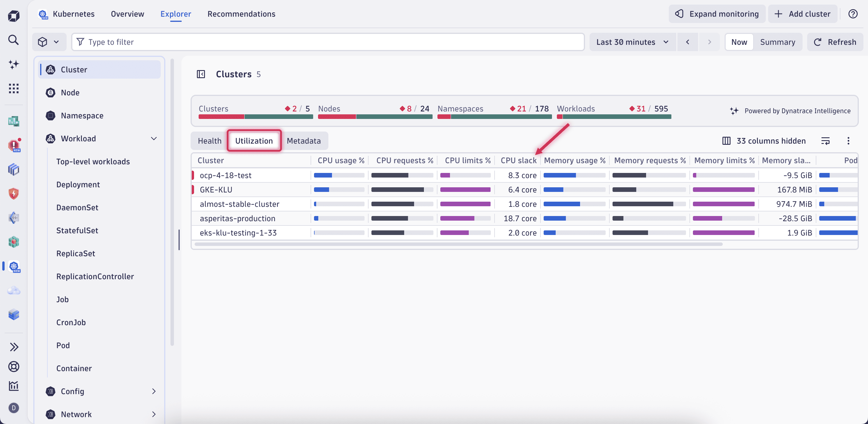The height and width of the screenshot is (424, 868).
Task: Collapse the Workload tree section
Action: pyautogui.click(x=154, y=138)
